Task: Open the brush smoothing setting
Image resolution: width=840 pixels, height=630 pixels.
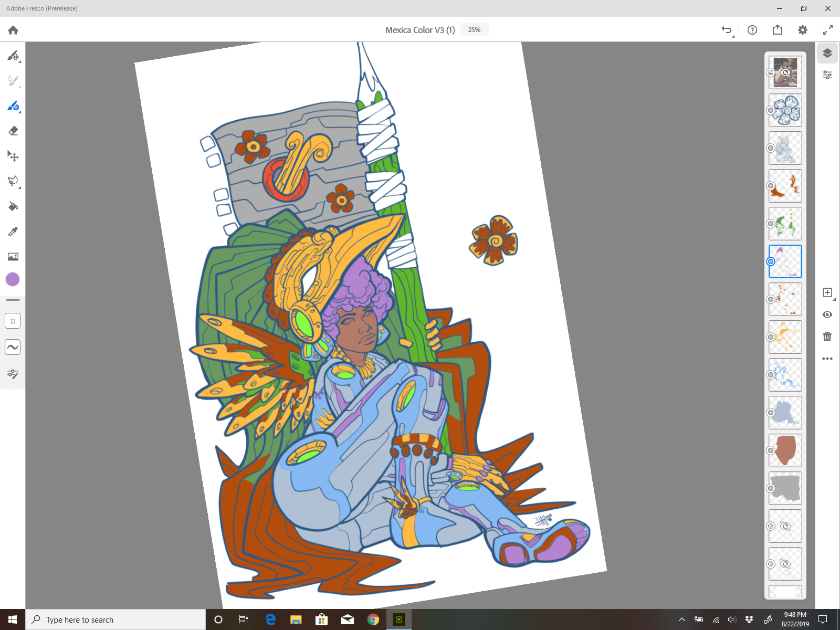Action: pos(13,347)
